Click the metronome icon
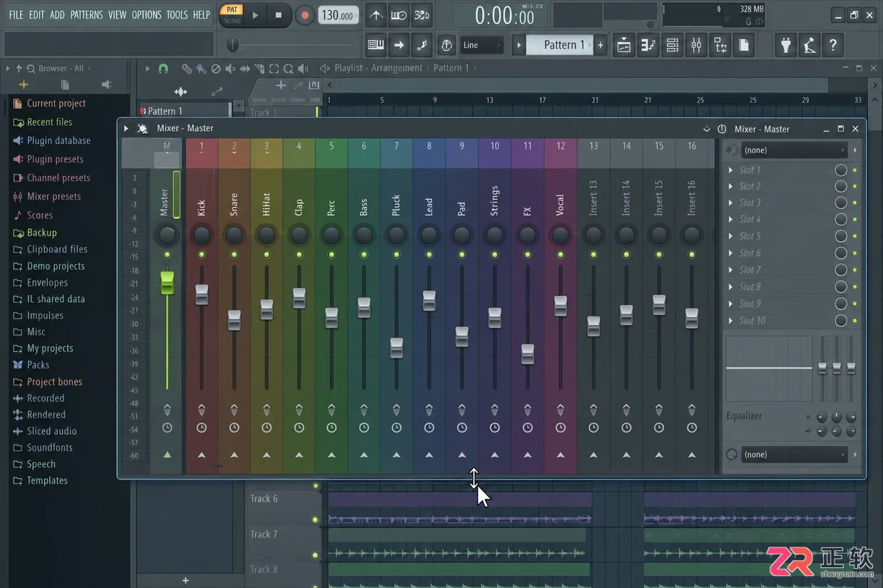 click(376, 15)
